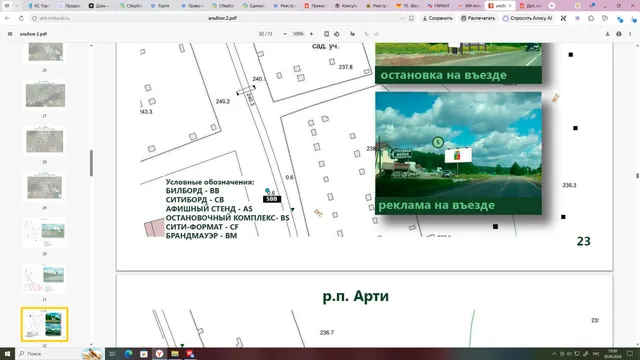
Task: Click the thumbnail panel scrollbar handle
Action: click(91, 163)
